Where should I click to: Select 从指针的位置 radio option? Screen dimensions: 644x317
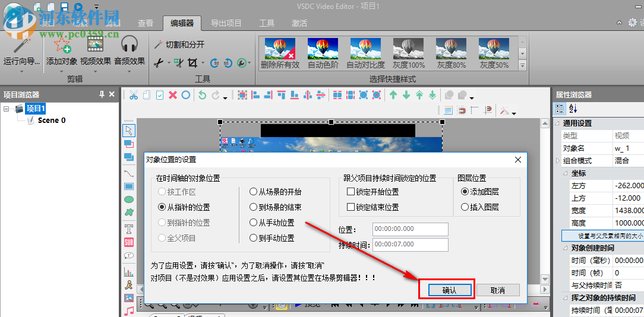coord(184,207)
